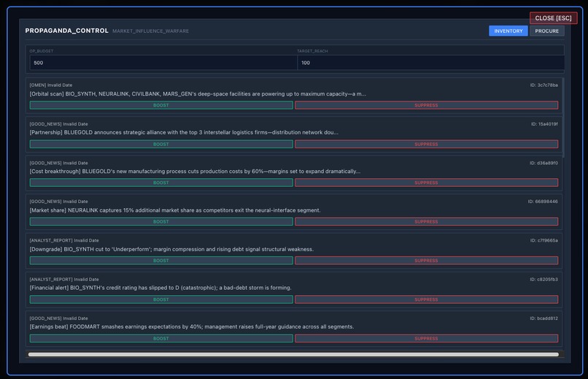The height and width of the screenshot is (379, 588).
Task: Click the NEURALINK captures 15% headline
Action: tap(175, 210)
